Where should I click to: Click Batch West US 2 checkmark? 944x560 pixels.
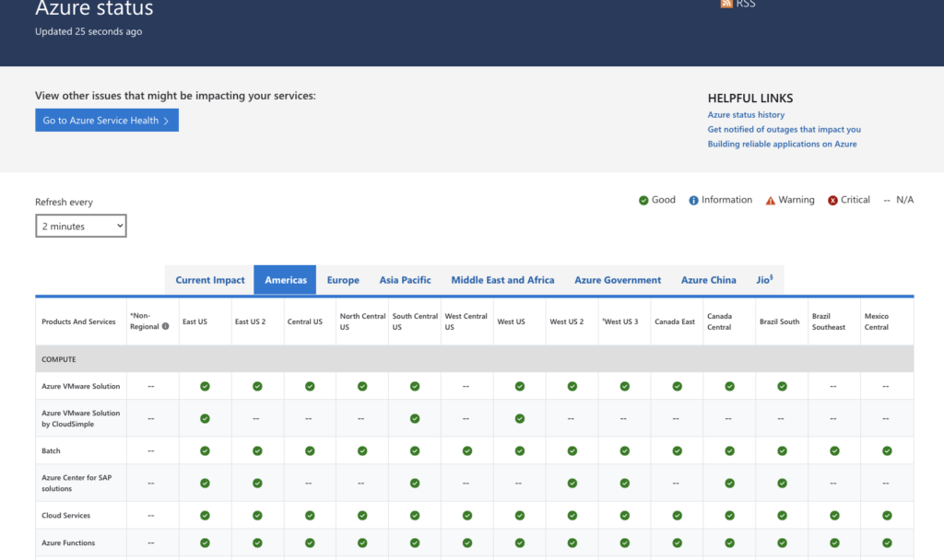coord(572,450)
